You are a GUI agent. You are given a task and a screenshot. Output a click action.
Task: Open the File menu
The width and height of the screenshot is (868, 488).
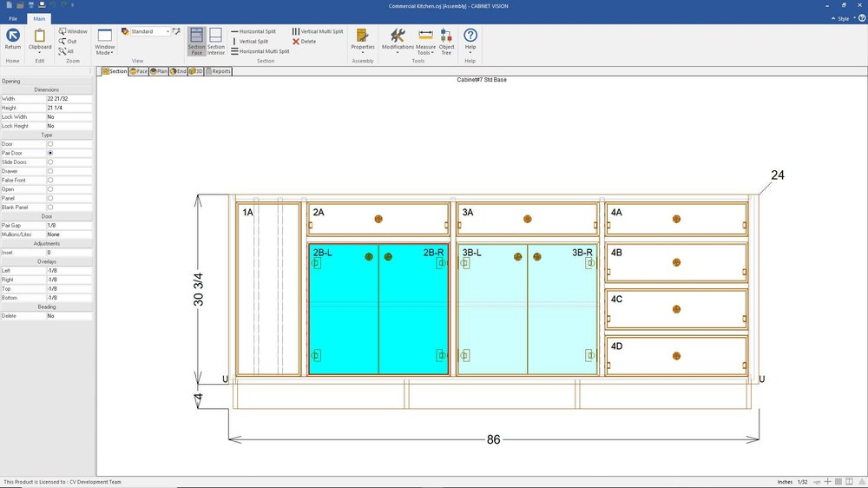click(x=13, y=19)
